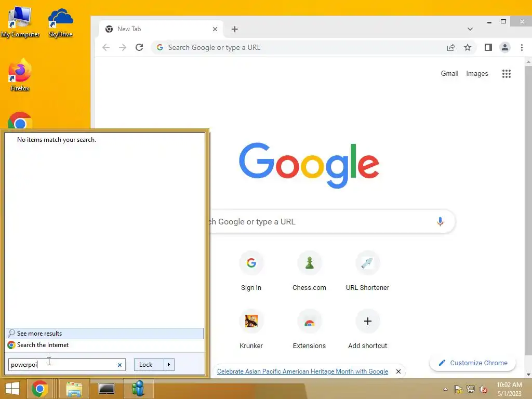Click the Google search box on the page
The image size is (532, 399).
[332, 221]
